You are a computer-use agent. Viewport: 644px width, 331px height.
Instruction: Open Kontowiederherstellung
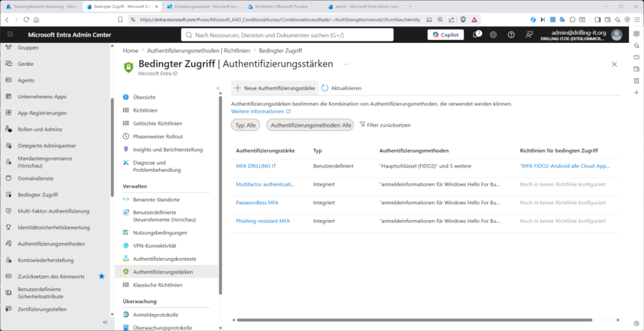(46, 260)
